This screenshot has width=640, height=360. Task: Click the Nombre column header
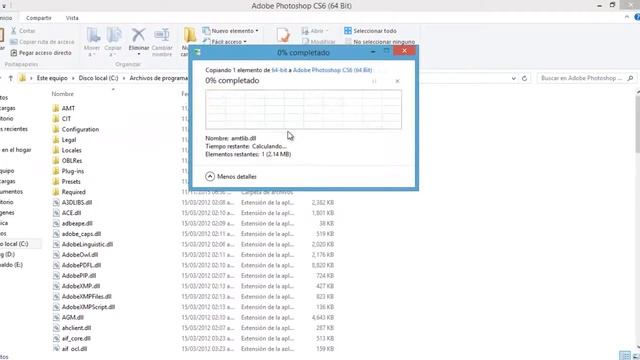pos(62,94)
